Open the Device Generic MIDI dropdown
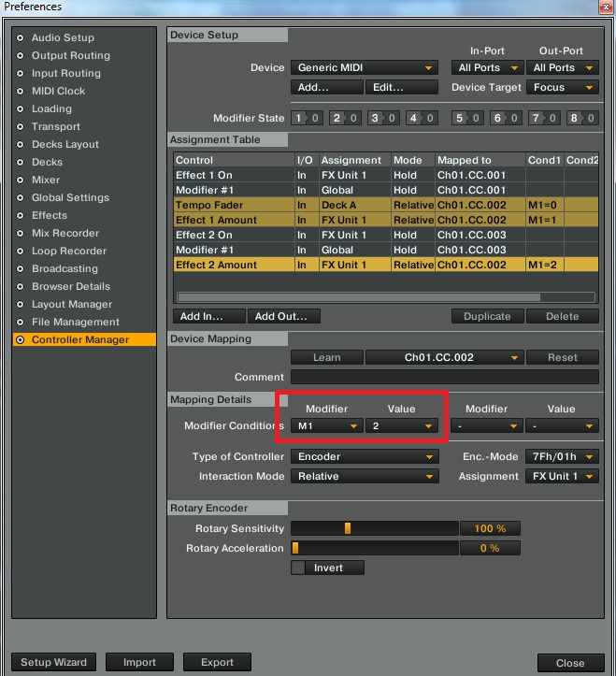The image size is (616, 676). click(x=365, y=67)
